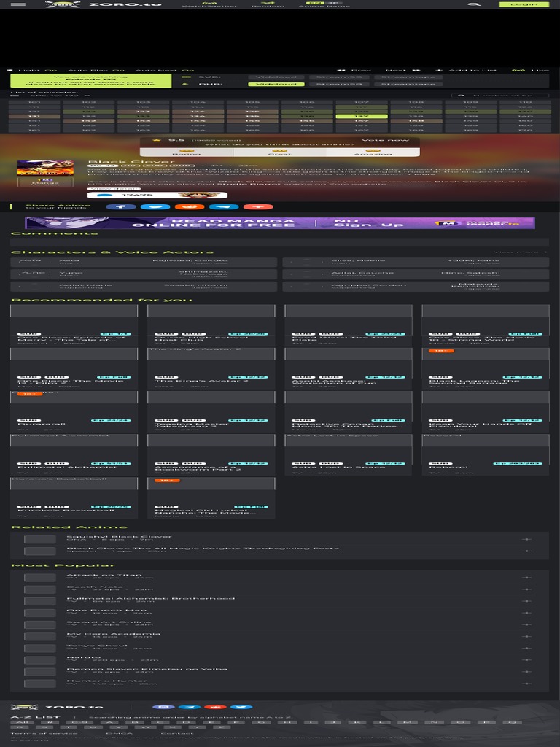Add Attack on Titan with plus icon

pos(526,578)
